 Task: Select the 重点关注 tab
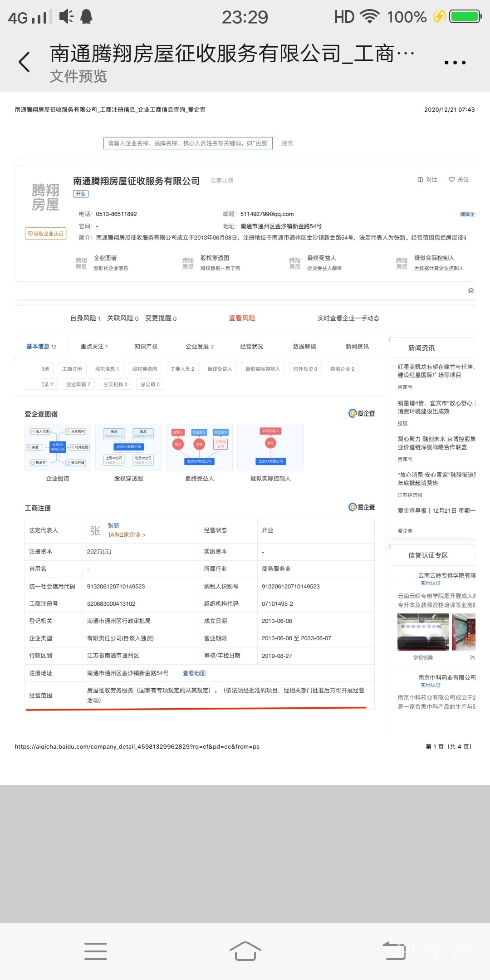pos(94,347)
